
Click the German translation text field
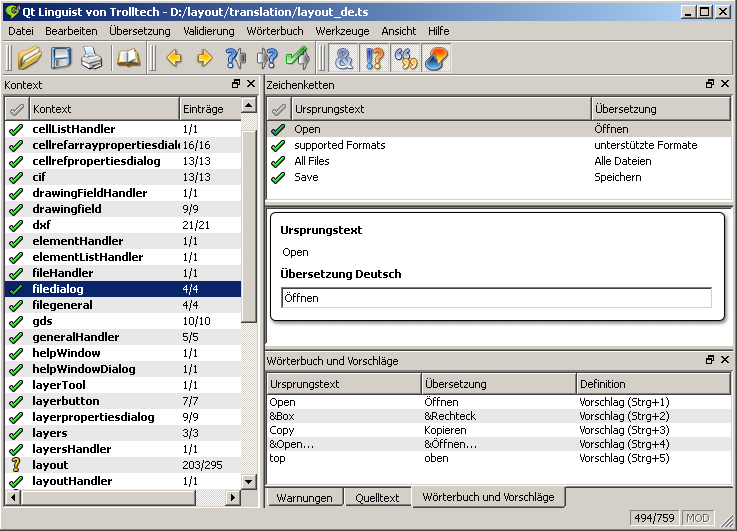[496, 298]
